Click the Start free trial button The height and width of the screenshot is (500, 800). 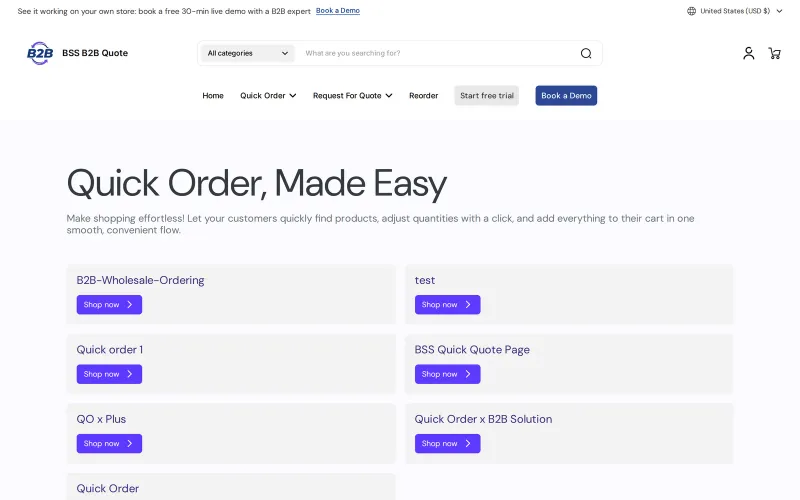pos(487,95)
